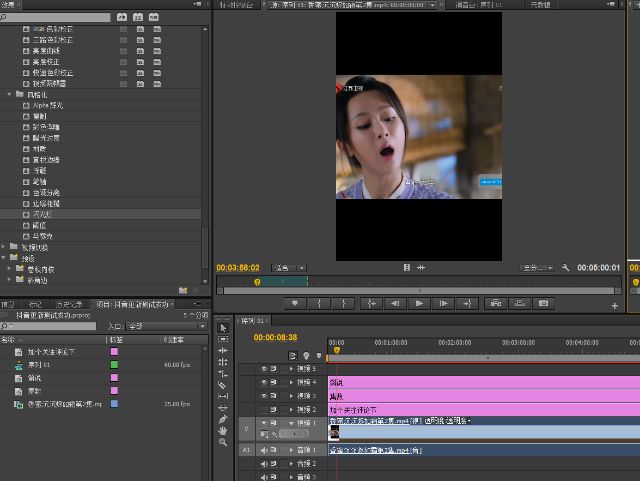Select the Pen tool

click(x=223, y=419)
